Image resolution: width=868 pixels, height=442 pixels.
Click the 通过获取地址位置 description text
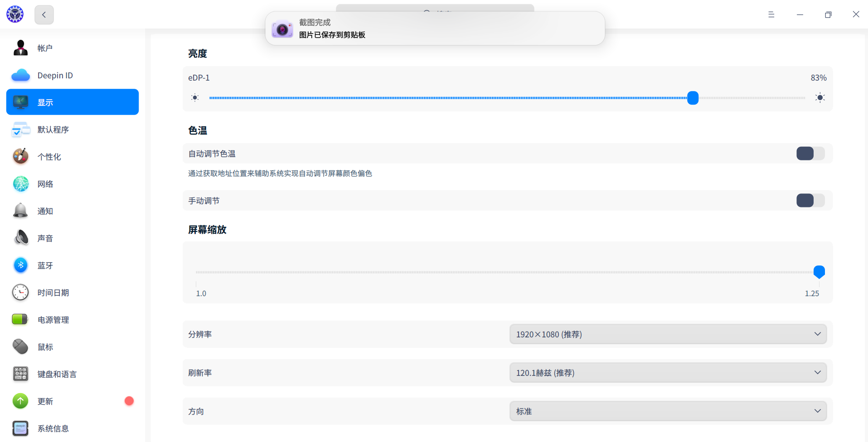pyautogui.click(x=280, y=173)
